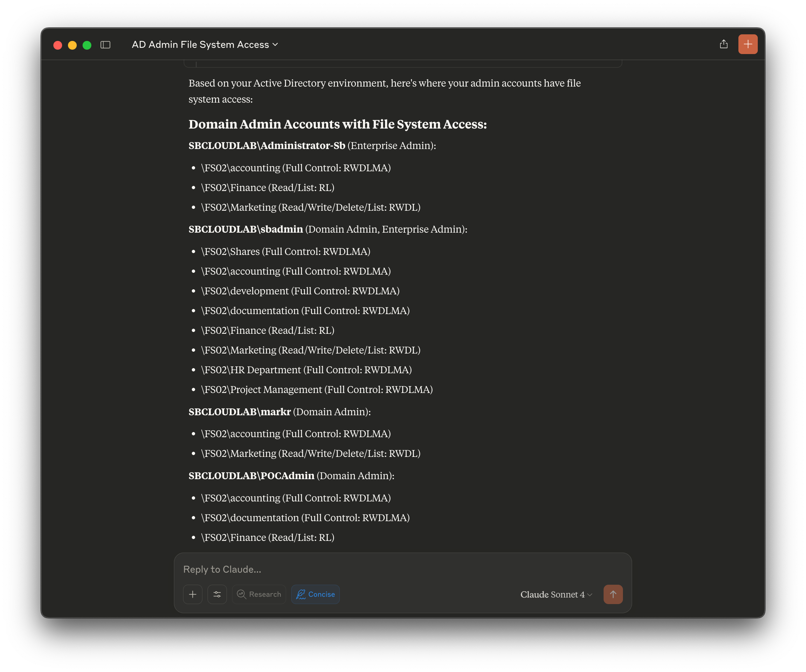Click the attachment plus icon in composer
This screenshot has height=672, width=806.
(x=193, y=594)
